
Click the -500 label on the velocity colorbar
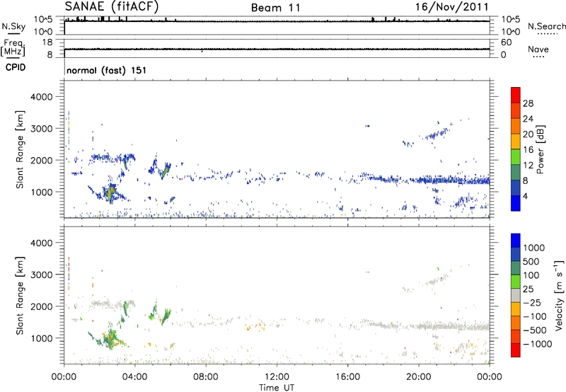[x=535, y=330]
